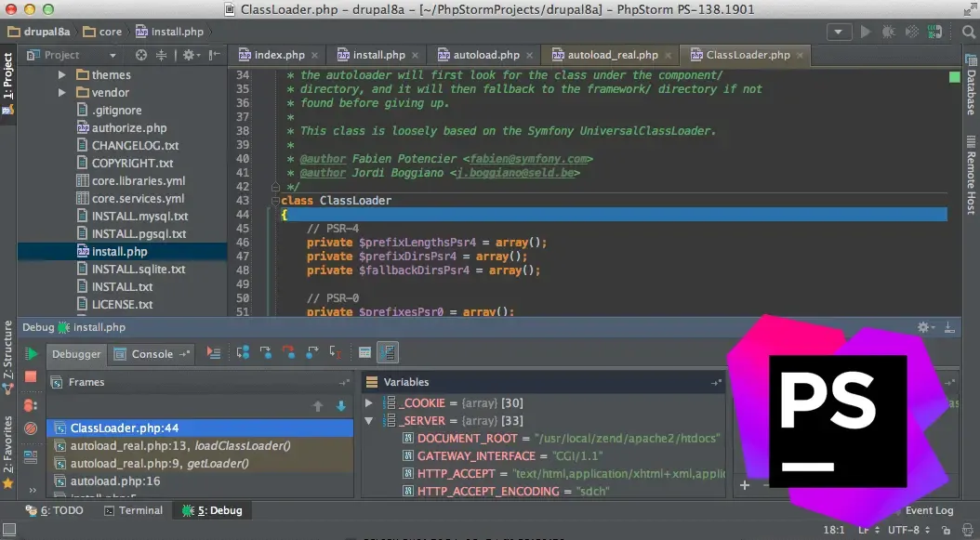Click Run with Coverage icon
980x540 pixels.
point(912,32)
